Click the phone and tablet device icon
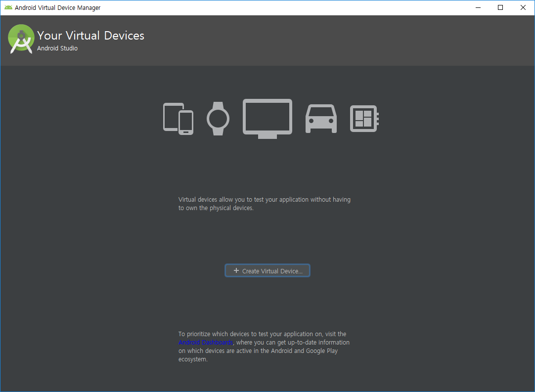The image size is (535, 392). pyautogui.click(x=178, y=119)
